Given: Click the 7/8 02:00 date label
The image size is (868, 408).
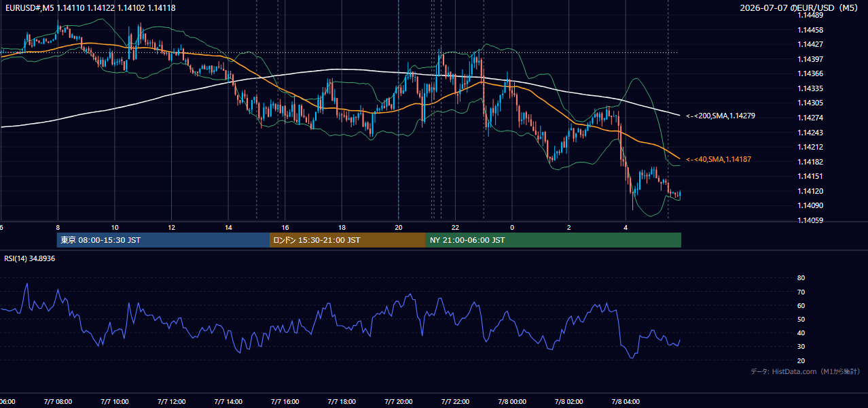Looking at the screenshot, I should click(569, 402).
